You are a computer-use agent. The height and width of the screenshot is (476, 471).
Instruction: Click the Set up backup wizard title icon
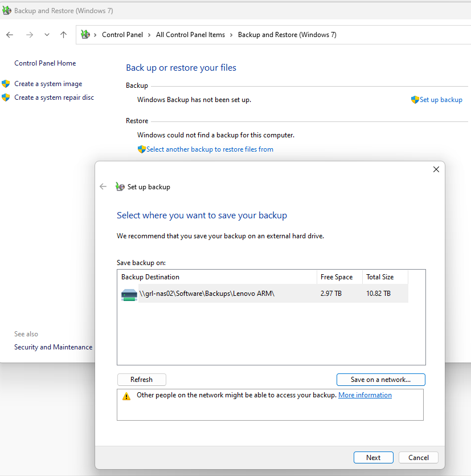point(120,186)
